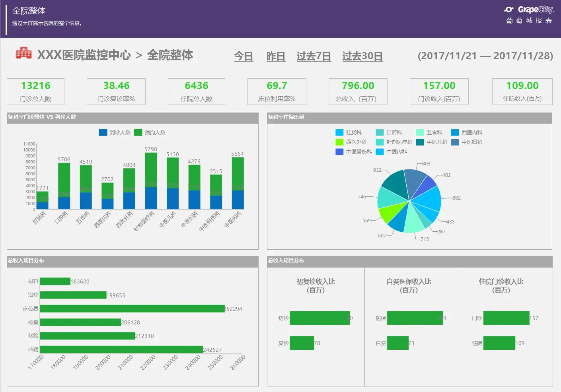Click the GrapeCity logo icon

pyautogui.click(x=508, y=10)
